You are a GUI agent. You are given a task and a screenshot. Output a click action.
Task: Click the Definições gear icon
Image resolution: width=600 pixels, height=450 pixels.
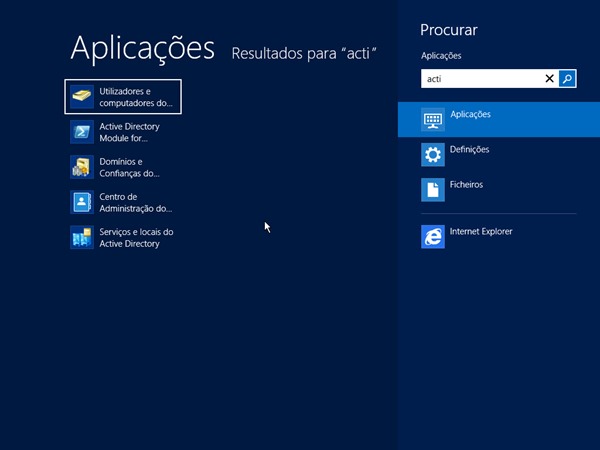433,155
